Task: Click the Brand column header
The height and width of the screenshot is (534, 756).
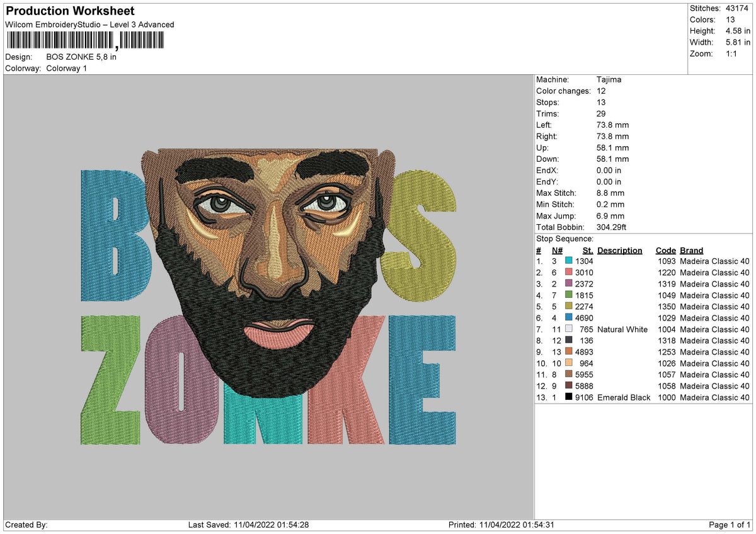Action: tap(691, 251)
